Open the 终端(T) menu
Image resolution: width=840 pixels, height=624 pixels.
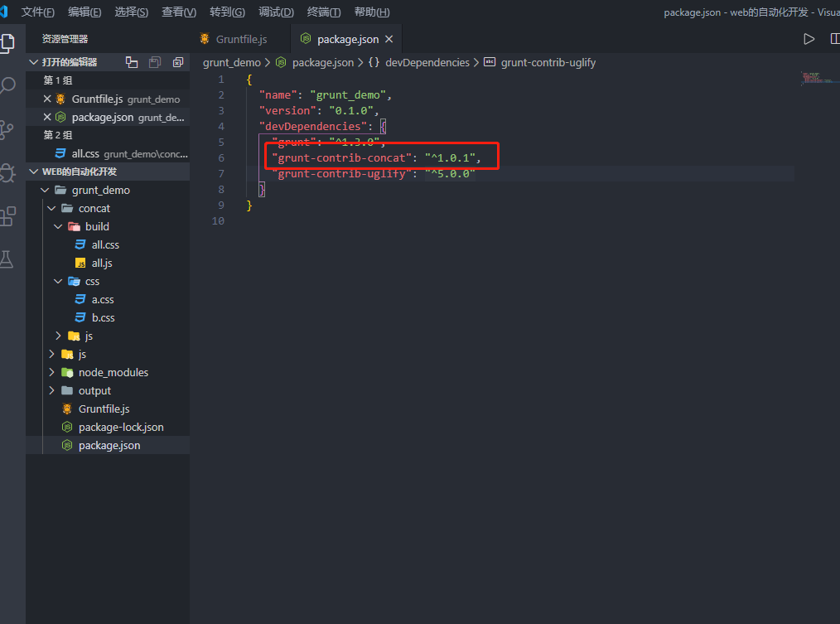(324, 12)
